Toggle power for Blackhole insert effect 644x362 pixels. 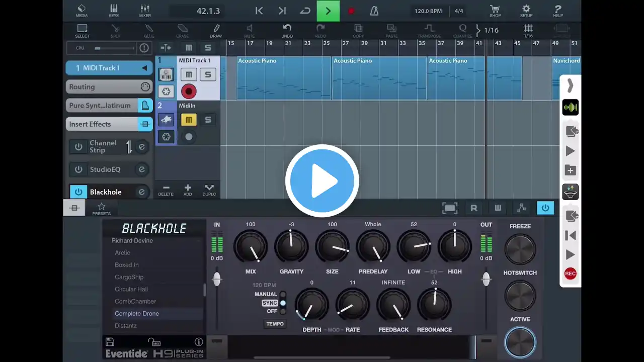(x=78, y=192)
